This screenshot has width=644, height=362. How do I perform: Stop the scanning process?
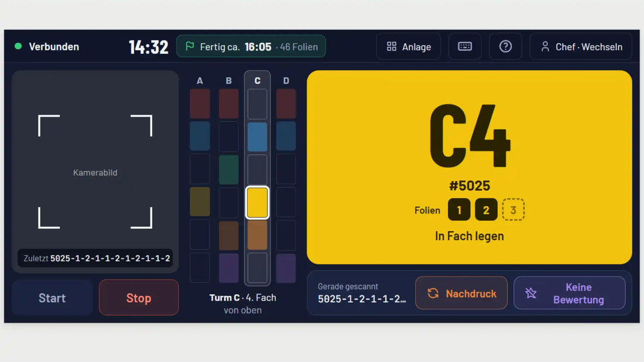click(x=139, y=298)
